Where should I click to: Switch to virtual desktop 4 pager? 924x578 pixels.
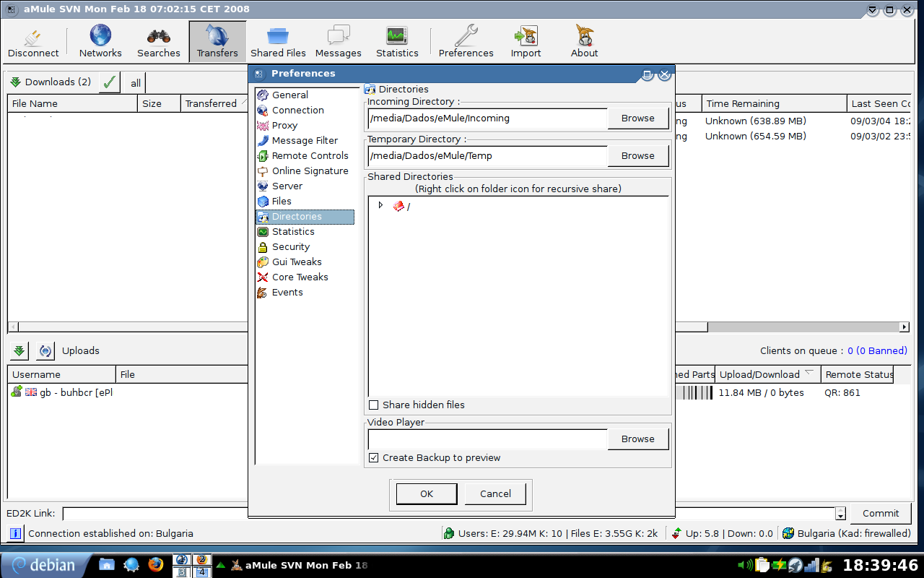click(x=202, y=572)
